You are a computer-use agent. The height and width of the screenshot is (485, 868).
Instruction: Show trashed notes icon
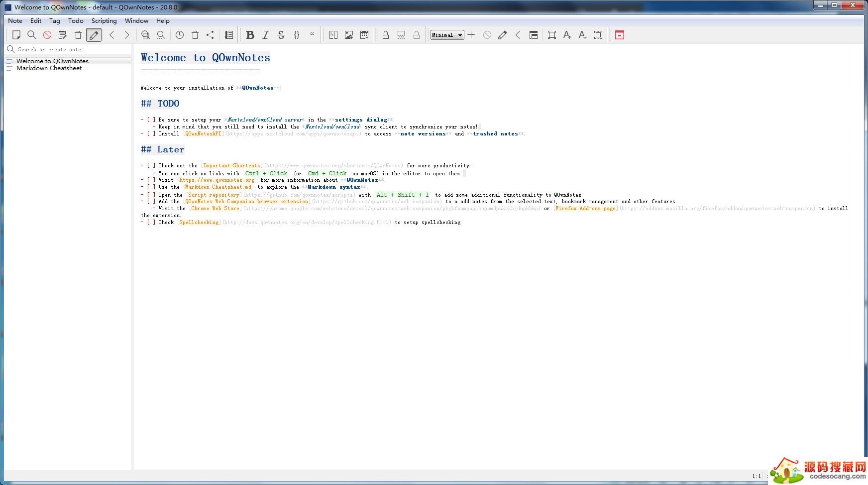pyautogui.click(x=195, y=35)
